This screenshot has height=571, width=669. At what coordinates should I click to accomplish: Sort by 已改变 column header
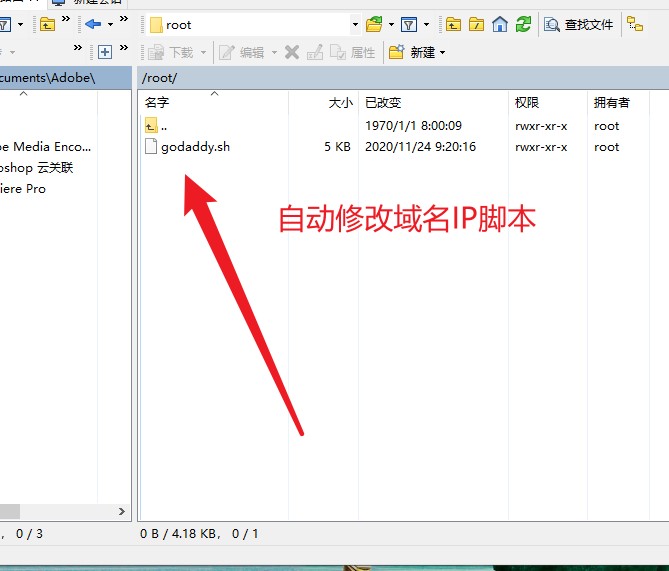point(433,102)
